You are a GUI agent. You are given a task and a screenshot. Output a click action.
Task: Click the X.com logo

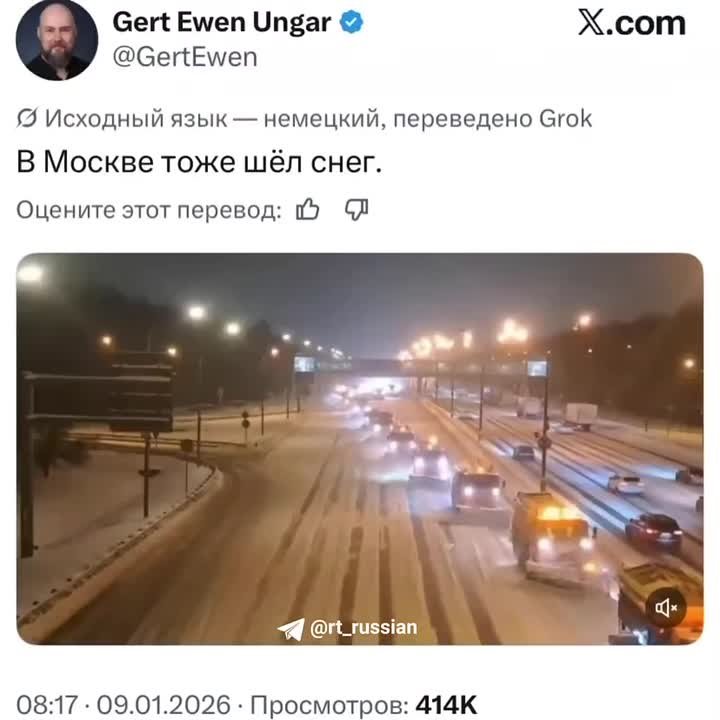click(x=632, y=23)
